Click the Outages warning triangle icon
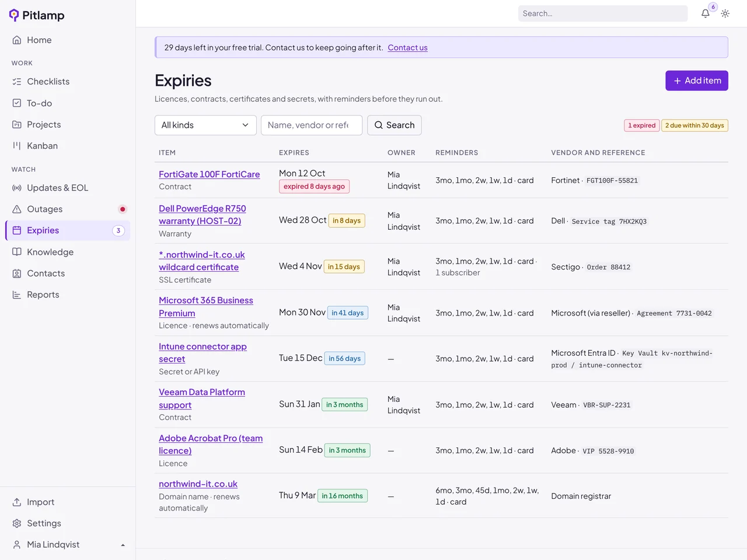 [x=17, y=209]
